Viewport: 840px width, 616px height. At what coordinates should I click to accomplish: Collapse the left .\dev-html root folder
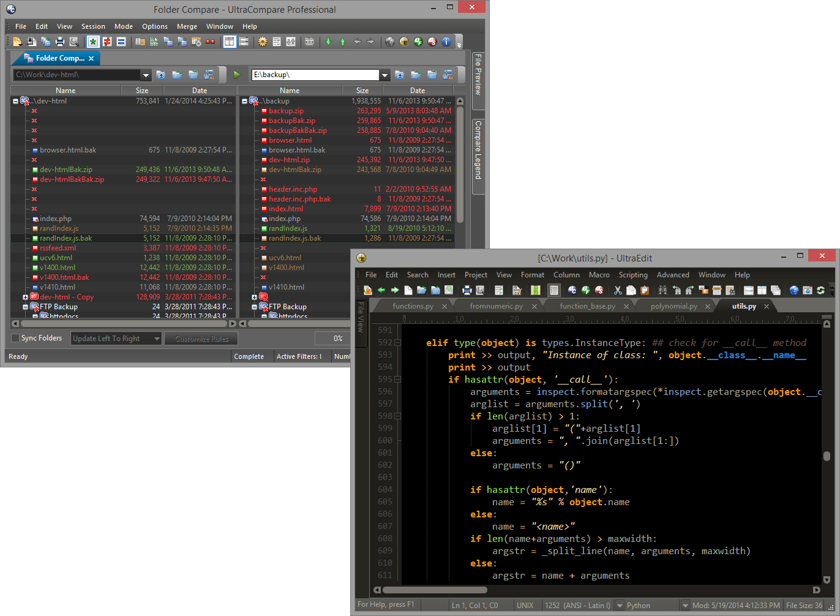point(15,101)
